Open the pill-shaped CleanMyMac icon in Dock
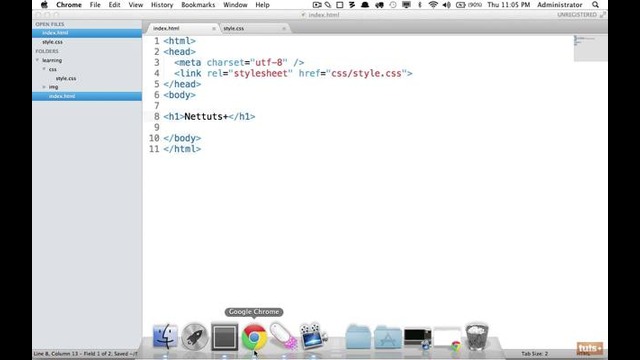 283,336
